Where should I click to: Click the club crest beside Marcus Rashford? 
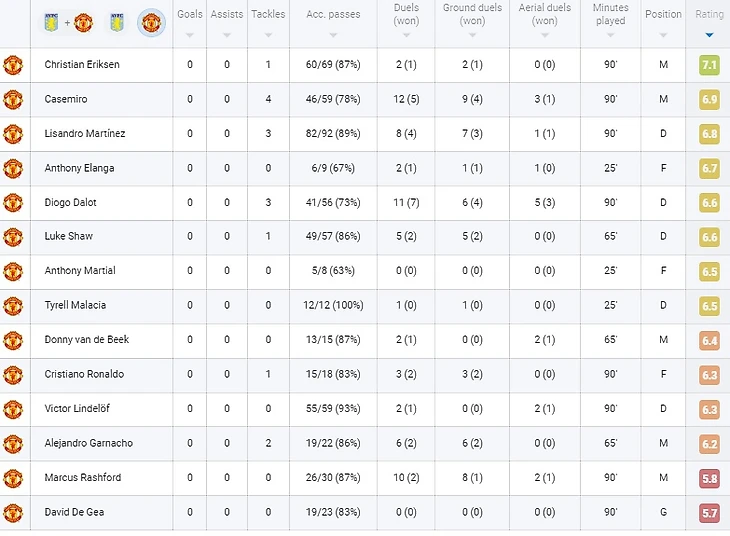(13, 477)
